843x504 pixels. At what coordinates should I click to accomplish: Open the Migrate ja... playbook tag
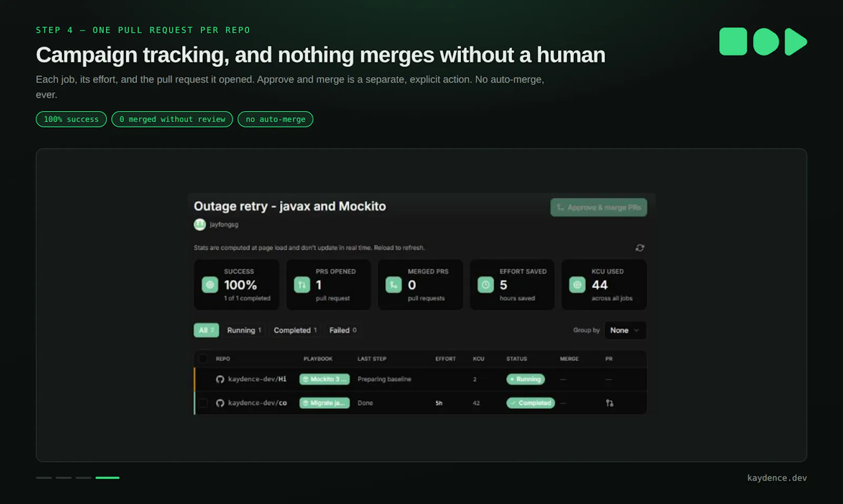325,403
